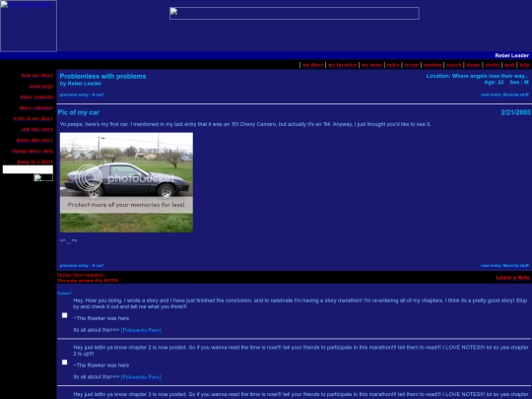Image resolution: width=532 pixels, height=399 pixels.
Task: Click the Location: Where angels lose their way text
Action: (477, 76)
